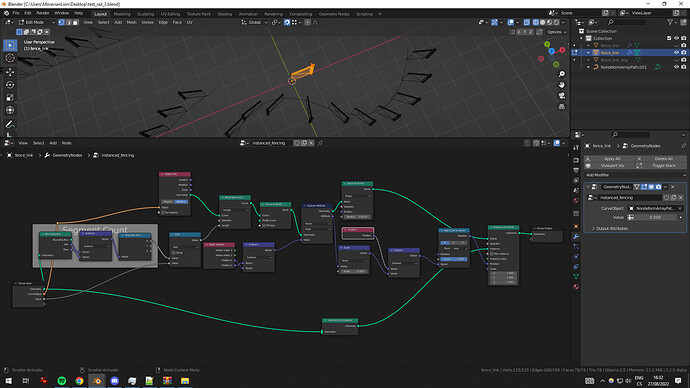Image resolution: width=690 pixels, height=388 pixels.
Task: Open the viewport Options dropdown
Action: click(556, 32)
